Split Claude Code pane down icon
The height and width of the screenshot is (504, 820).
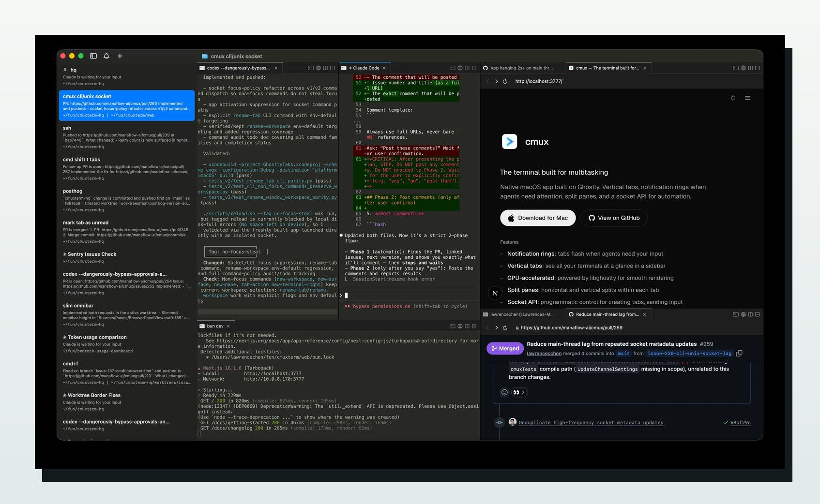coord(474,68)
